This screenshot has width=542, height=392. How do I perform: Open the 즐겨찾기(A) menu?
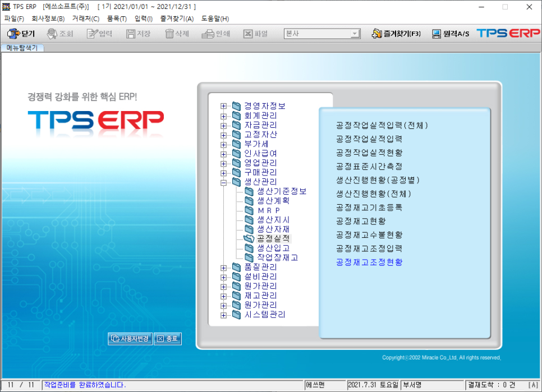pos(177,19)
